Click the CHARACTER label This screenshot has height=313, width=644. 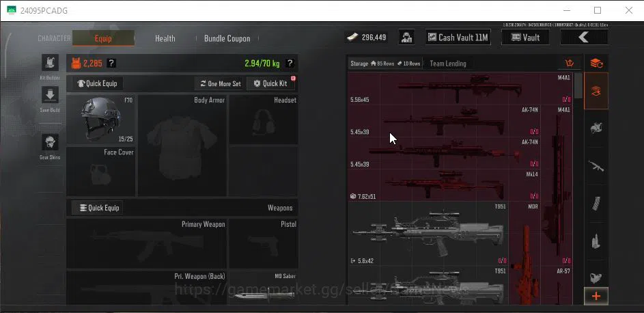coord(54,38)
